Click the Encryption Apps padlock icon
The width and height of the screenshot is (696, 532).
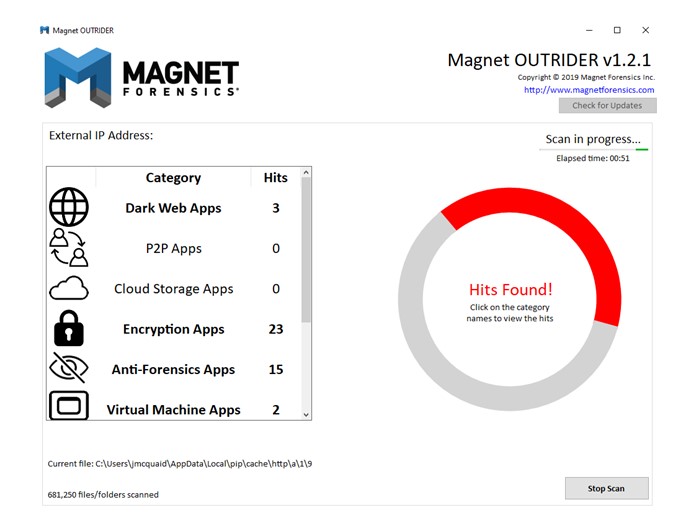click(x=69, y=328)
